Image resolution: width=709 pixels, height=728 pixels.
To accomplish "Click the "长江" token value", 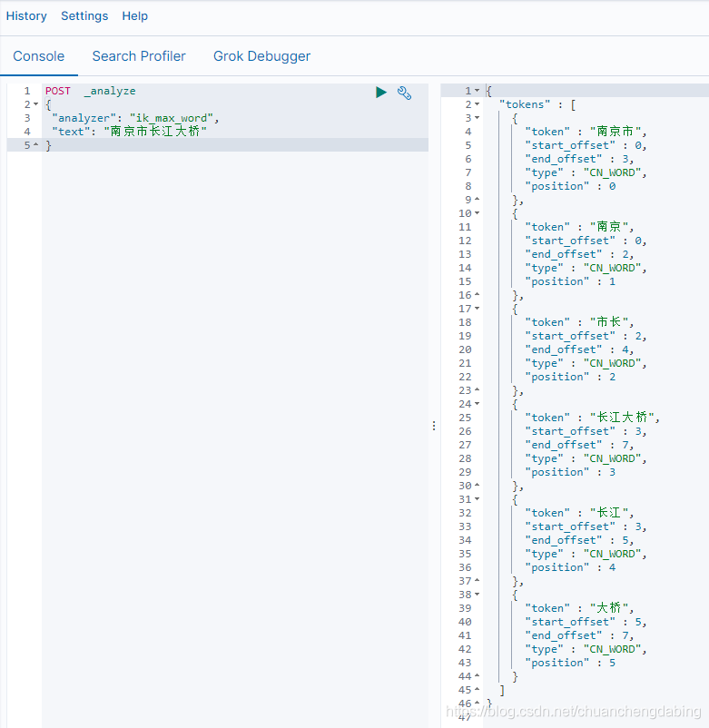I will pos(609,513).
